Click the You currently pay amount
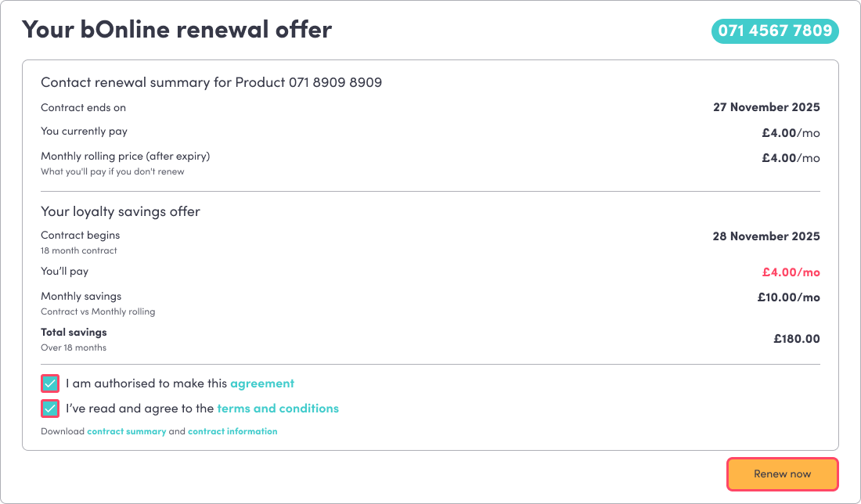 (791, 133)
